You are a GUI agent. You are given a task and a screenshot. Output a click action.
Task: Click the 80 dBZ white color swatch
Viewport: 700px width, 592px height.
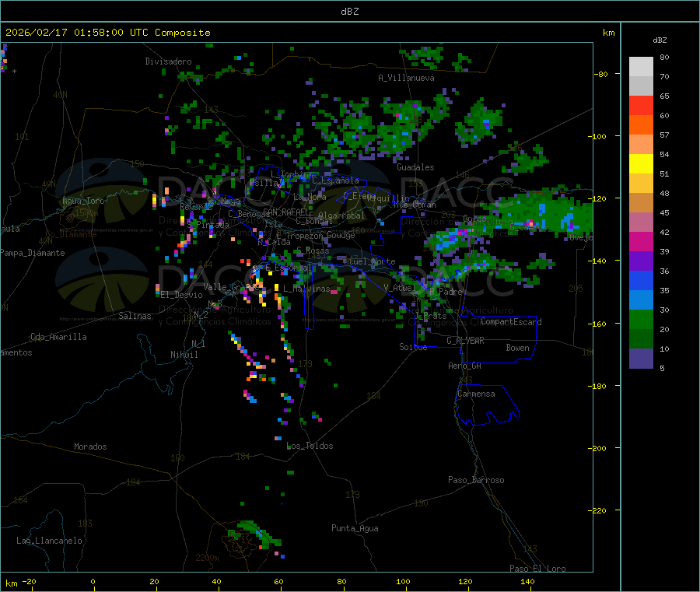(x=641, y=67)
